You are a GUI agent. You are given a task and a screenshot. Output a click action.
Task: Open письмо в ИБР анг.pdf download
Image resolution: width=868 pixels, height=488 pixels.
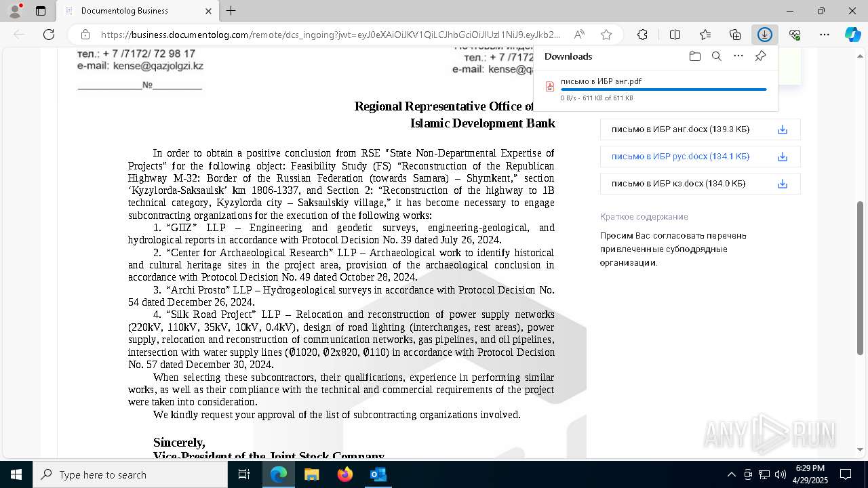pos(601,81)
